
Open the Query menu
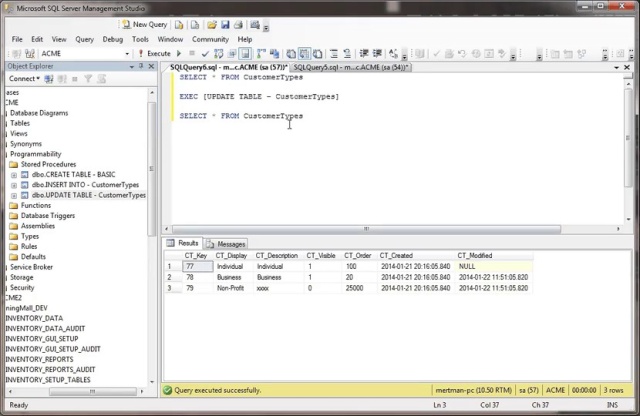84,39
